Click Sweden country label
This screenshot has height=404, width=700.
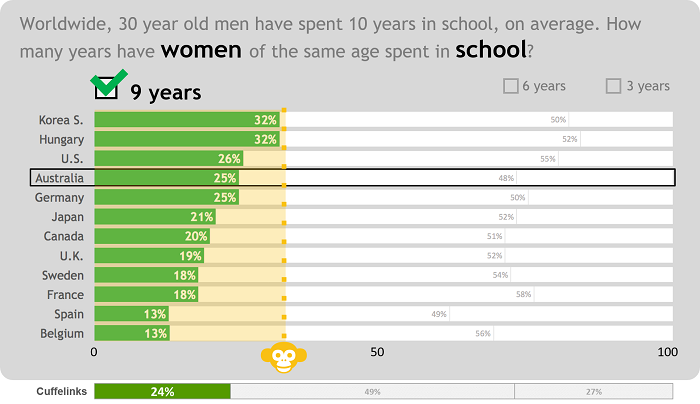(x=63, y=274)
